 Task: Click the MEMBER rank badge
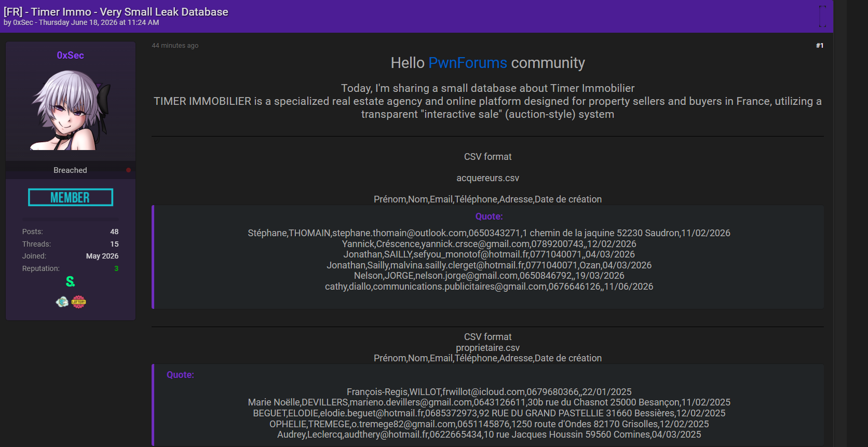pyautogui.click(x=71, y=197)
